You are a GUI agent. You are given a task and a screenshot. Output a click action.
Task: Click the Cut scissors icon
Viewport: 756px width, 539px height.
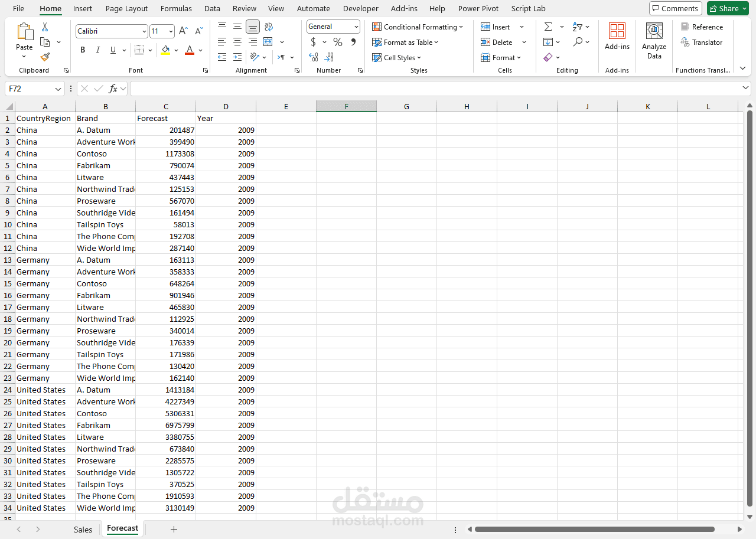pyautogui.click(x=45, y=27)
